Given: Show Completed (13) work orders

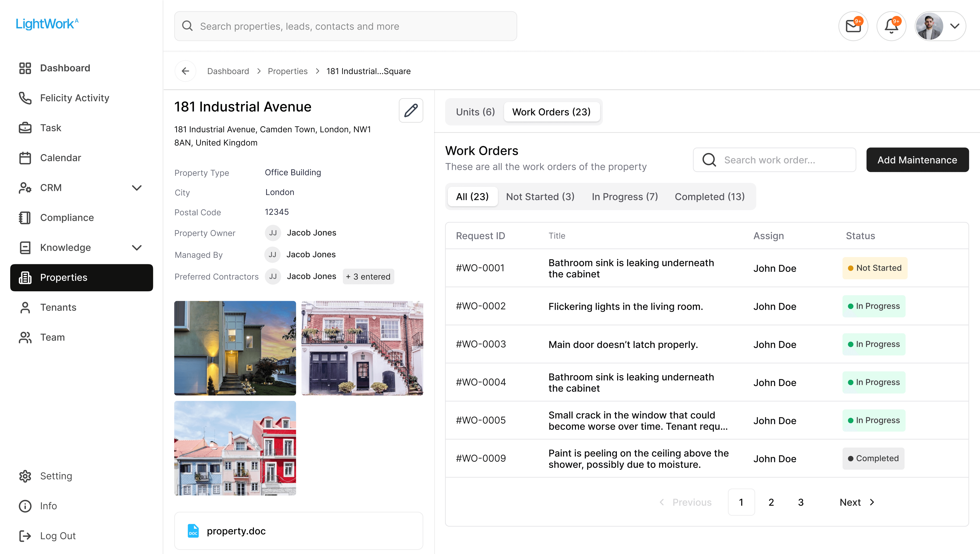Looking at the screenshot, I should point(709,197).
